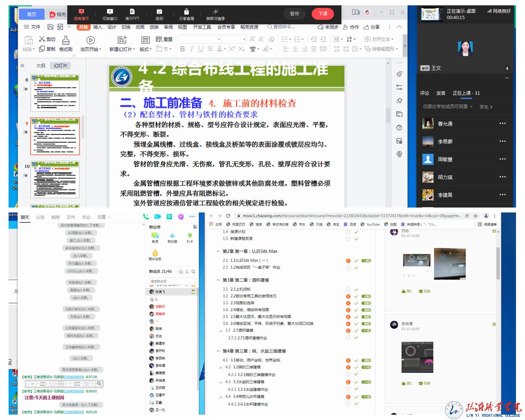Switch to the 公告 tab in QQ group

tap(40, 217)
